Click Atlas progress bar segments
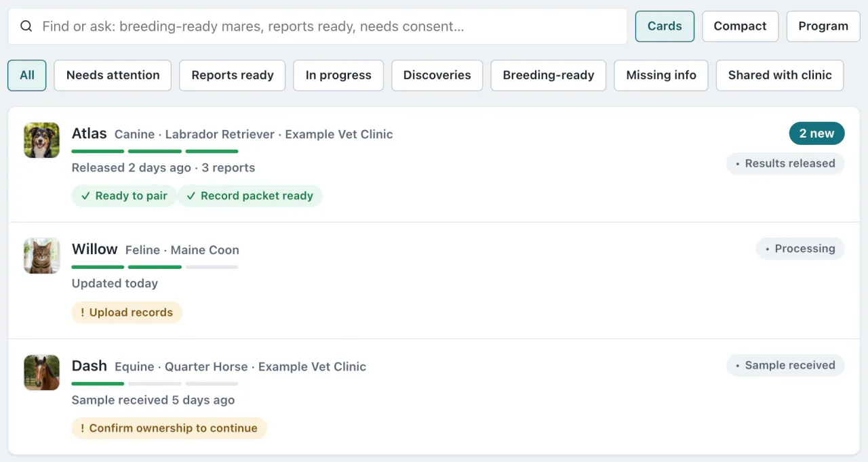 (155, 151)
